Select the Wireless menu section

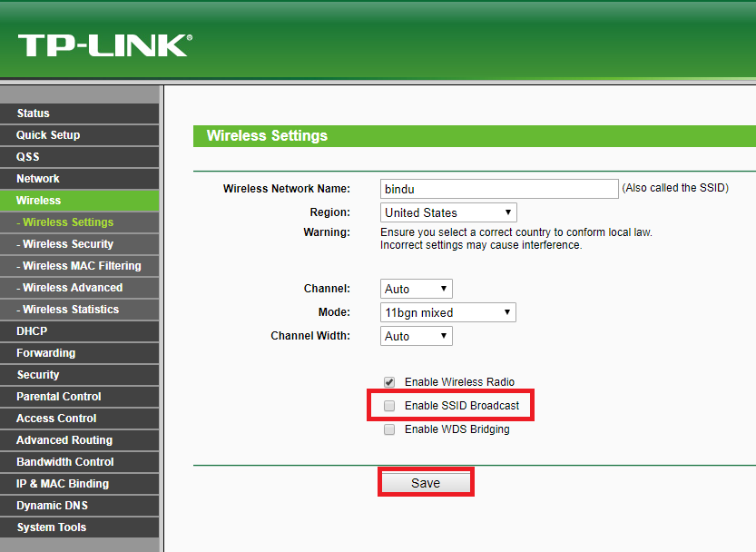pyautogui.click(x=80, y=201)
